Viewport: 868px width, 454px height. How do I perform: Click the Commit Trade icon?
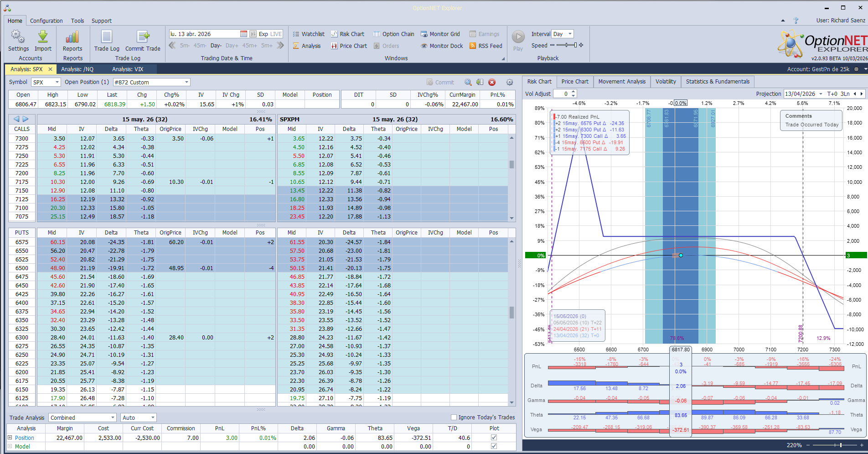coord(143,37)
